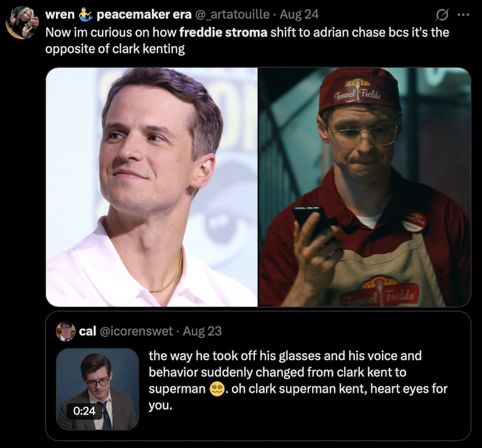Open the Aug 23 quoted tweet timestamp
Screen dimensions: 482x448
(x=202, y=331)
